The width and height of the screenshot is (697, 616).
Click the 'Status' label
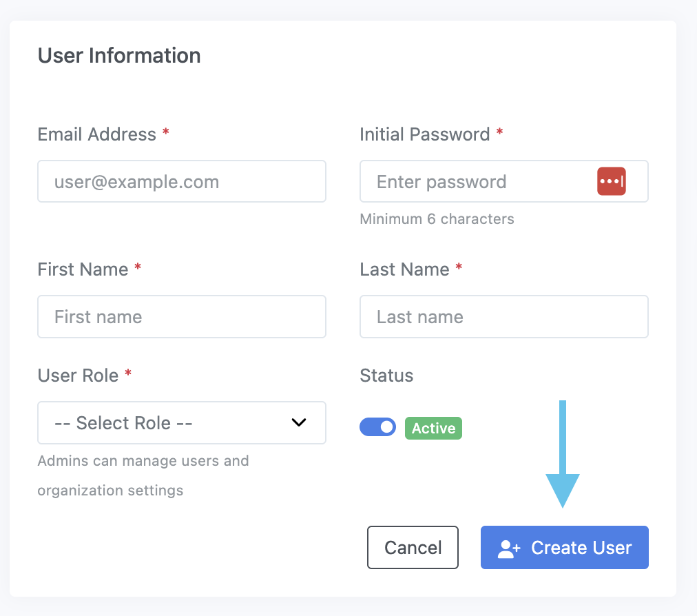point(386,376)
